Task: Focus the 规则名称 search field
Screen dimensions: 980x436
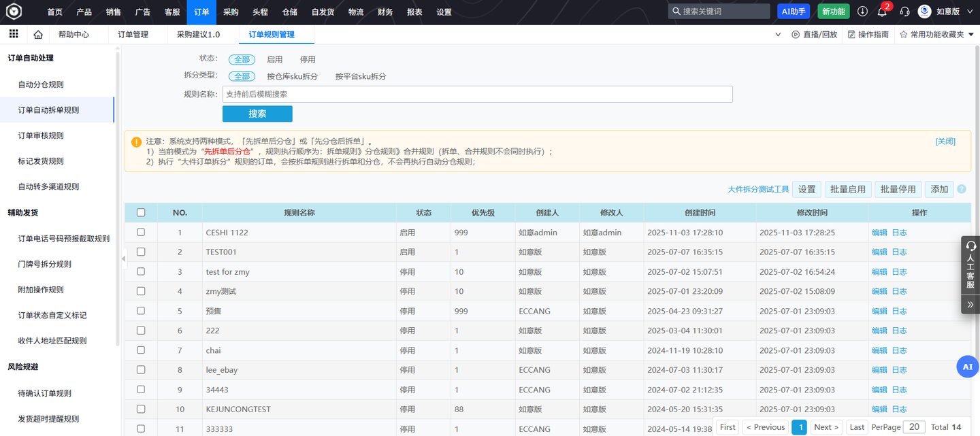Action: (x=477, y=95)
